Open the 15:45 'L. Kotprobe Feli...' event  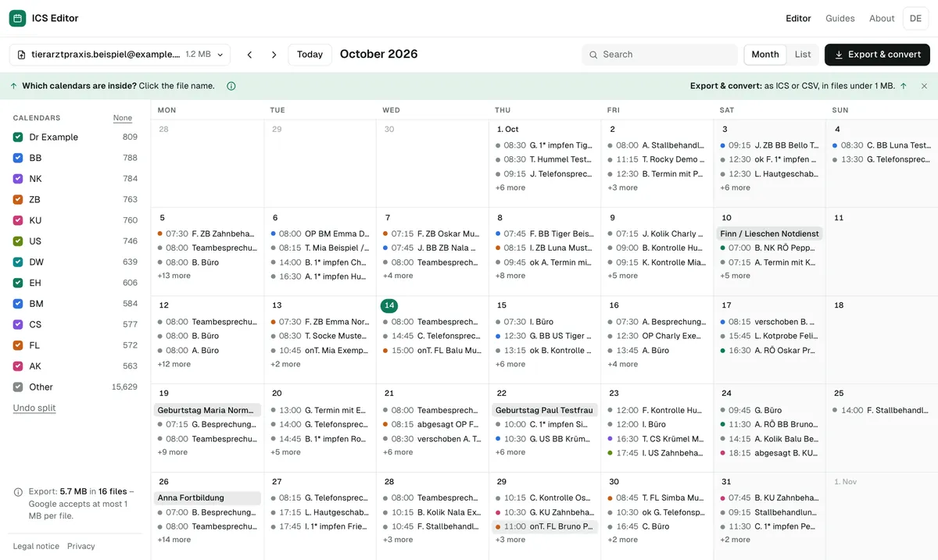[770, 336]
